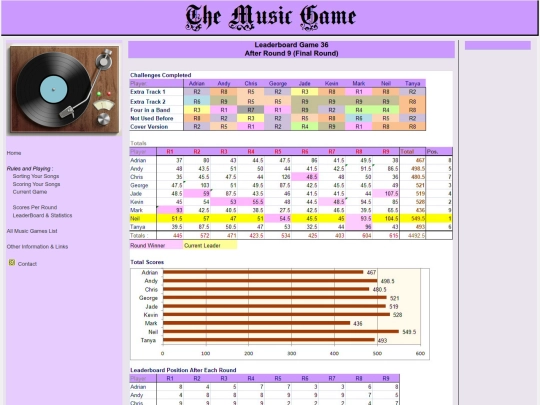Click Kevin's 528 label in chart
The width and height of the screenshot is (540, 405).
click(x=397, y=315)
